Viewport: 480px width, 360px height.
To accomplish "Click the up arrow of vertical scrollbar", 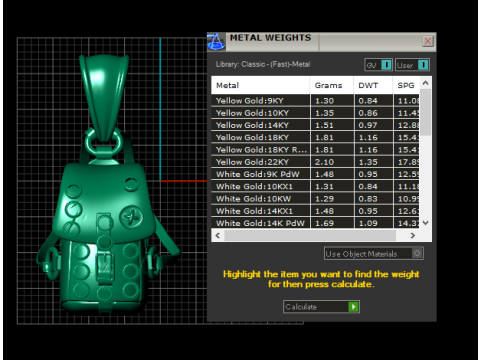I will [426, 83].
